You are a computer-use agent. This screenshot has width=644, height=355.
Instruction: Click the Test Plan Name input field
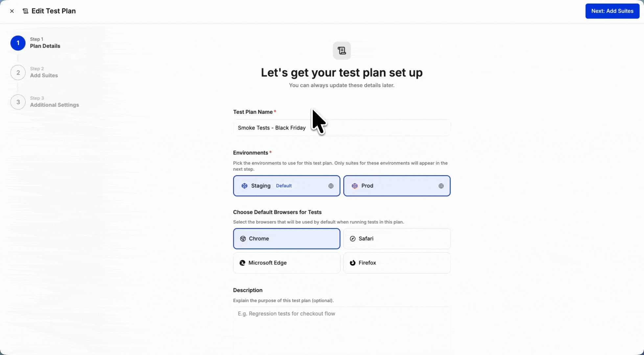(342, 128)
